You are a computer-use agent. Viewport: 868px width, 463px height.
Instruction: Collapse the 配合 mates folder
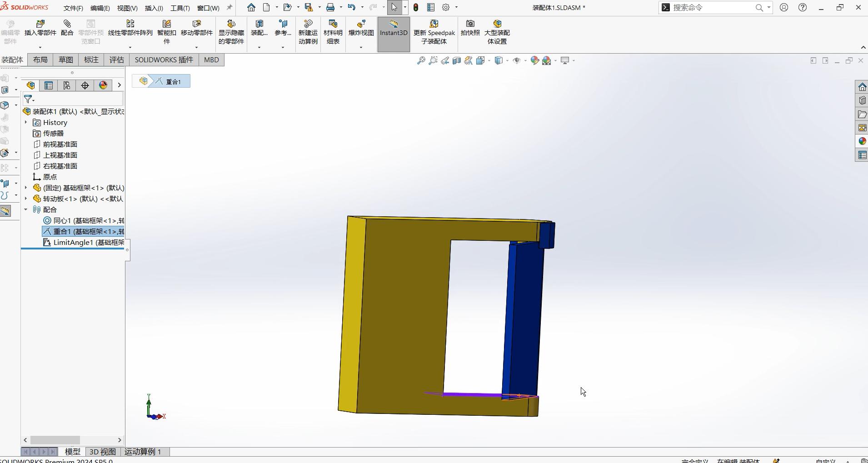(x=26, y=209)
